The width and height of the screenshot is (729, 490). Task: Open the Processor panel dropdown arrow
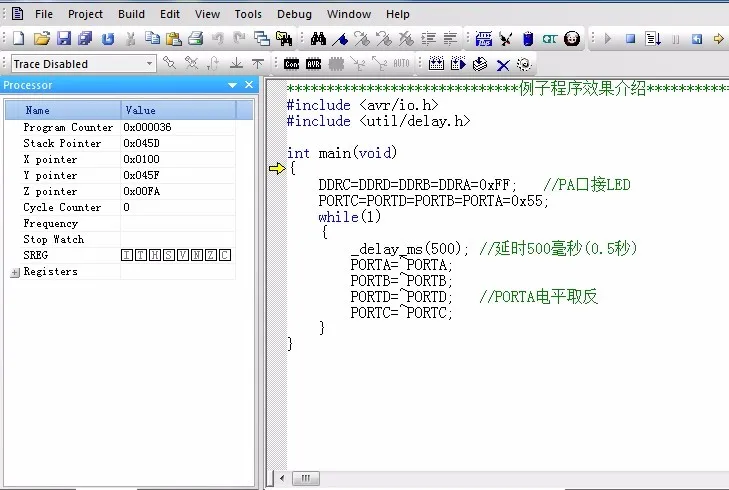point(232,85)
